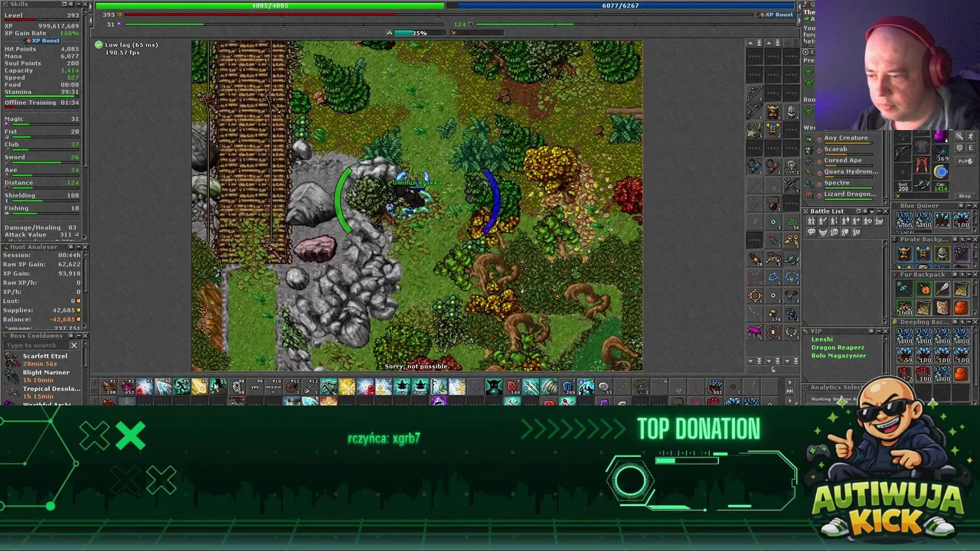980x551 pixels.
Task: Open the orange backpack in Fur Backpack
Action: click(x=962, y=308)
